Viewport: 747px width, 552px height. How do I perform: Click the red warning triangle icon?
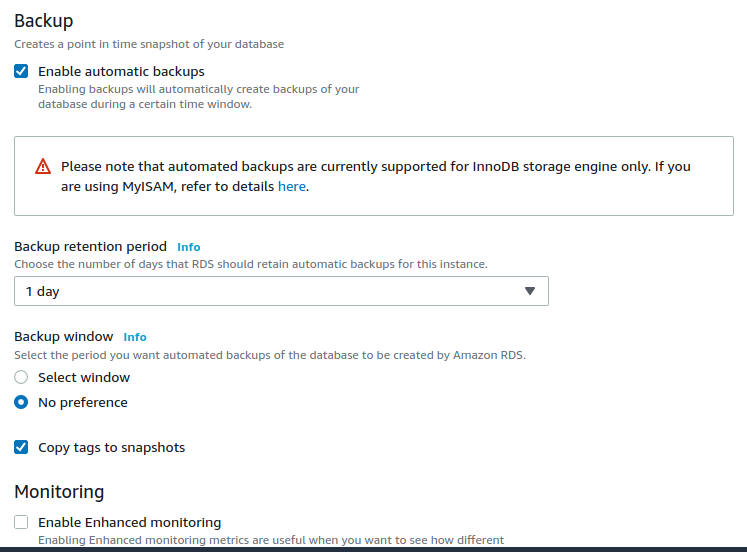(x=43, y=166)
